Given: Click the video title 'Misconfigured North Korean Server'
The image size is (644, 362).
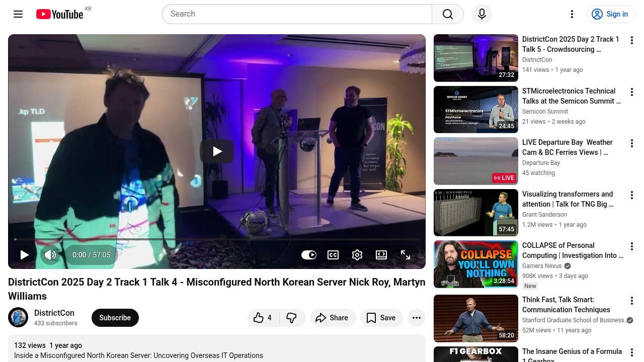Looking at the screenshot, I should click(217, 289).
